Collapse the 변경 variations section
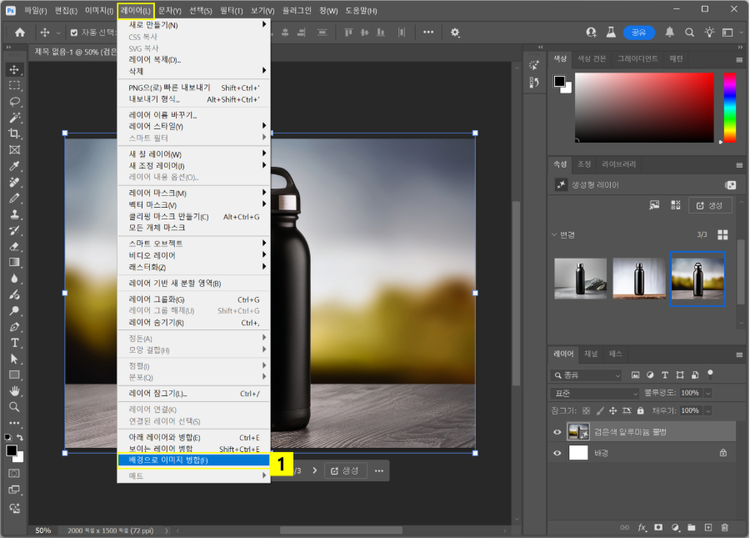The image size is (750, 538). [556, 234]
